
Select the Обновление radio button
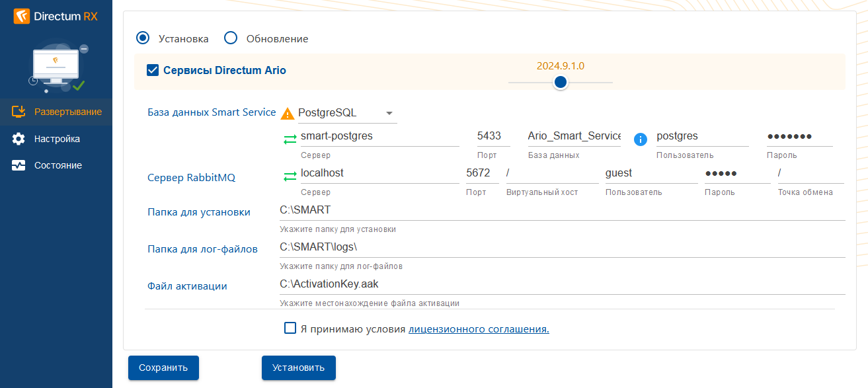231,38
